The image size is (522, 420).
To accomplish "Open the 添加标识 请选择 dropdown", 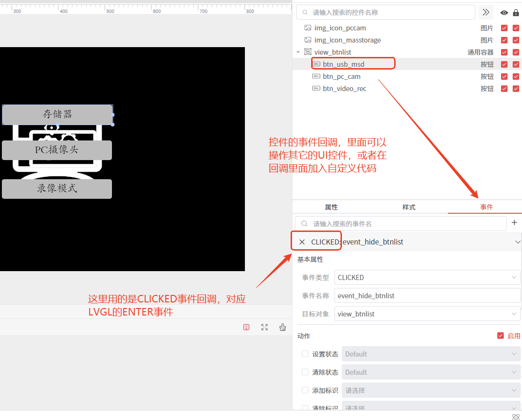I will coord(431,390).
